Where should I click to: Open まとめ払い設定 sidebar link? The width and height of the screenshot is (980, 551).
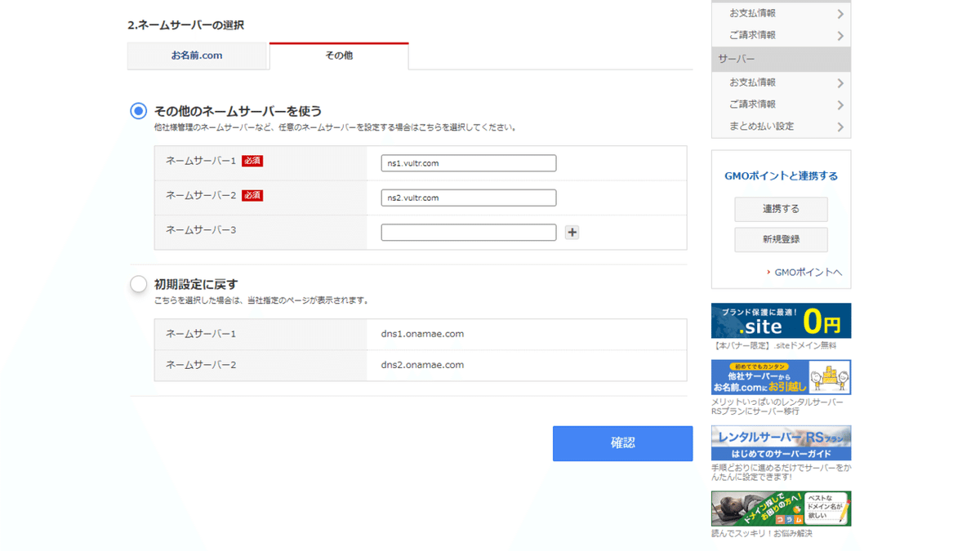pos(761,127)
